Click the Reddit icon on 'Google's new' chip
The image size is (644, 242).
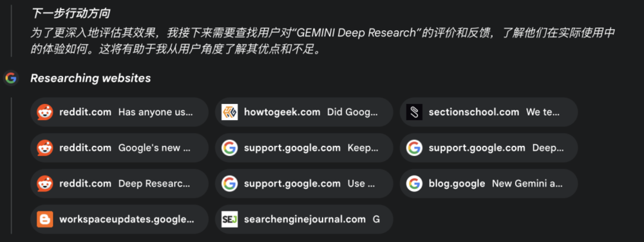[x=45, y=148]
